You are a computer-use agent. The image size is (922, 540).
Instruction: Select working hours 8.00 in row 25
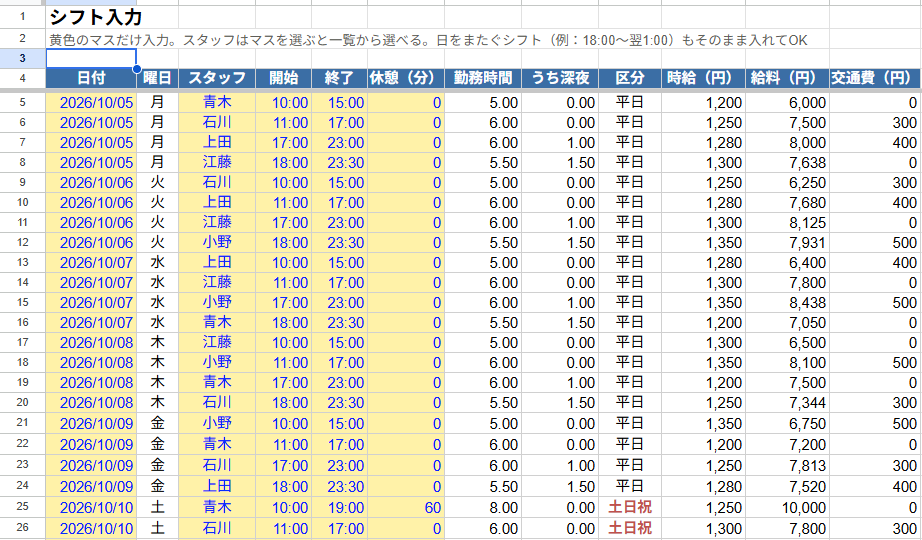pos(483,507)
